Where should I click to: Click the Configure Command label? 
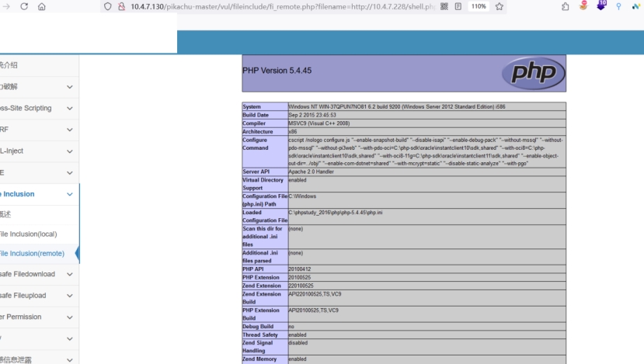255,144
